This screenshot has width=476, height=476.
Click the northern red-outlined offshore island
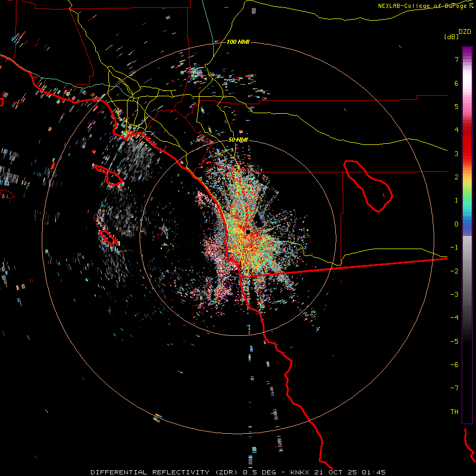pyautogui.click(x=108, y=176)
